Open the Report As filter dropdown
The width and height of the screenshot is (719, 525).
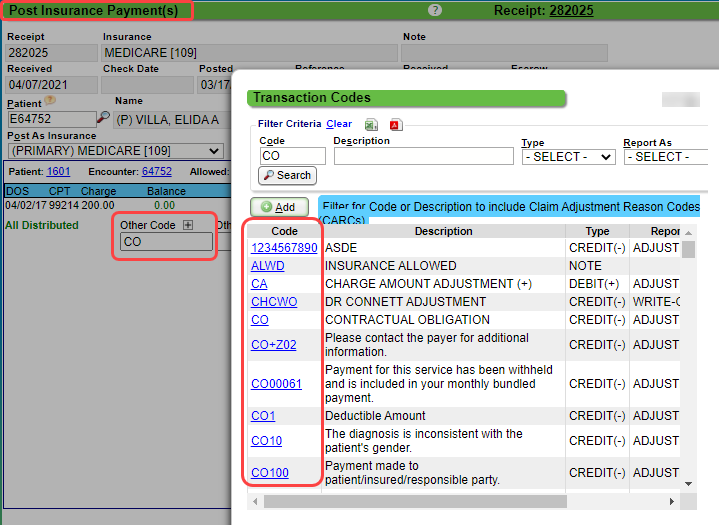coord(665,157)
